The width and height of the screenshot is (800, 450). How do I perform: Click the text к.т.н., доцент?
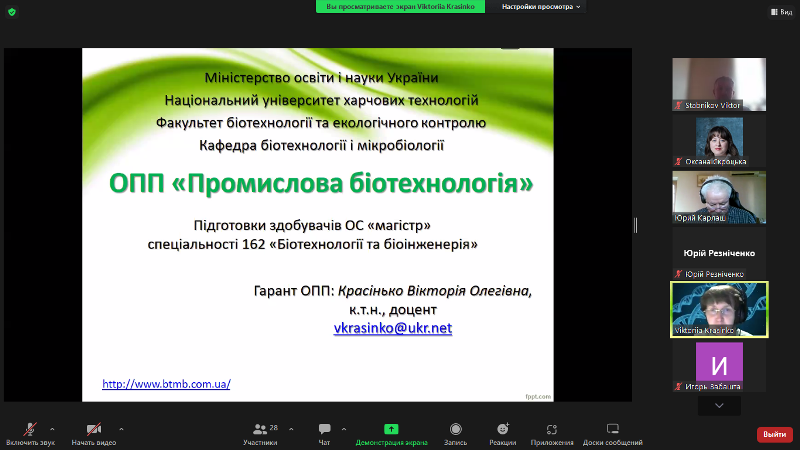393,310
